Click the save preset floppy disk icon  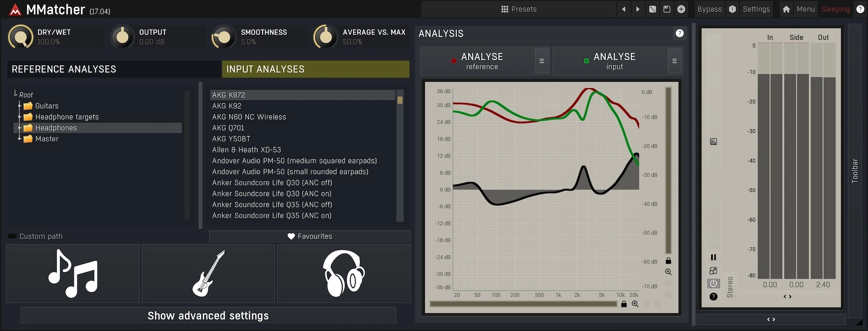click(x=667, y=9)
